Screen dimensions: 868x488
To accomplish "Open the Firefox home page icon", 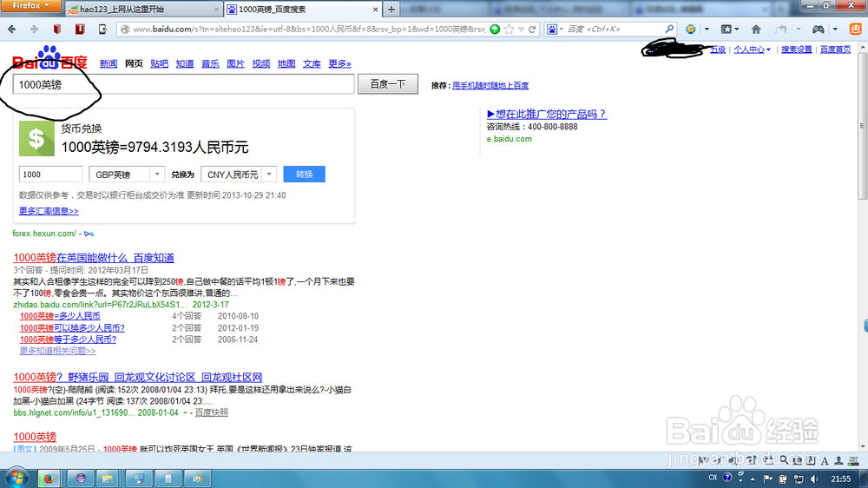I will coord(756,30).
